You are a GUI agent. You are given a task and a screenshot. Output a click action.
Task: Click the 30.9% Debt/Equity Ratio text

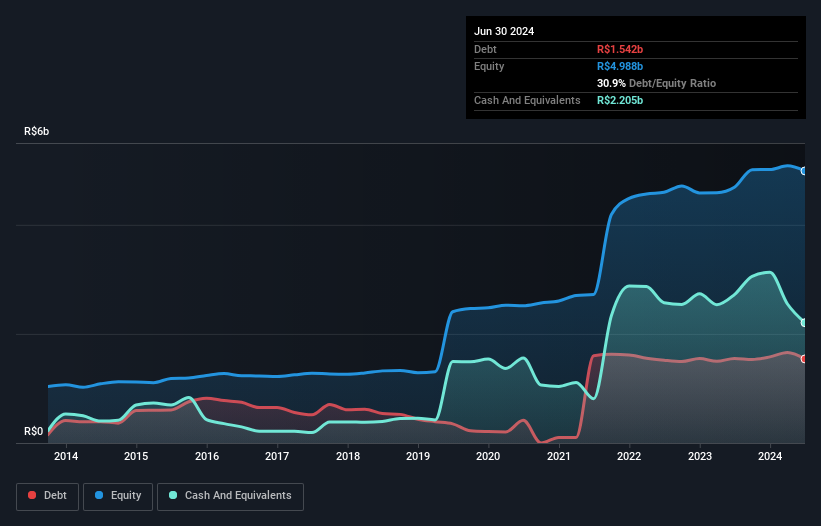pos(656,83)
